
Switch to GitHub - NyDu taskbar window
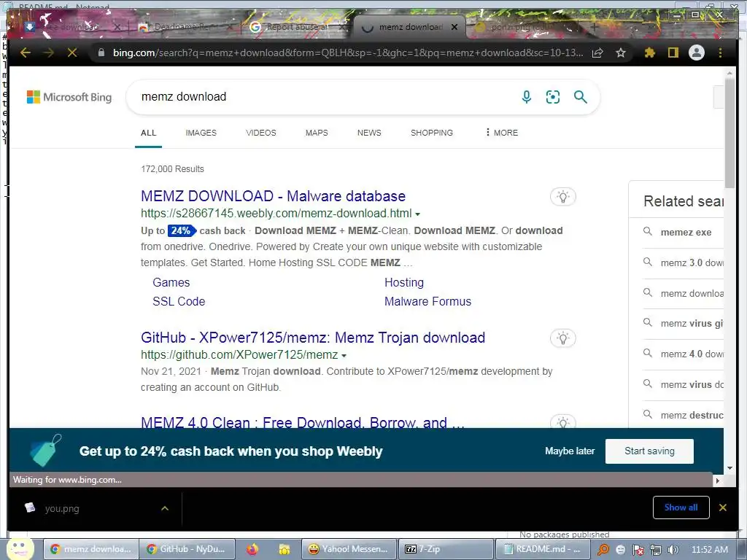point(189,550)
